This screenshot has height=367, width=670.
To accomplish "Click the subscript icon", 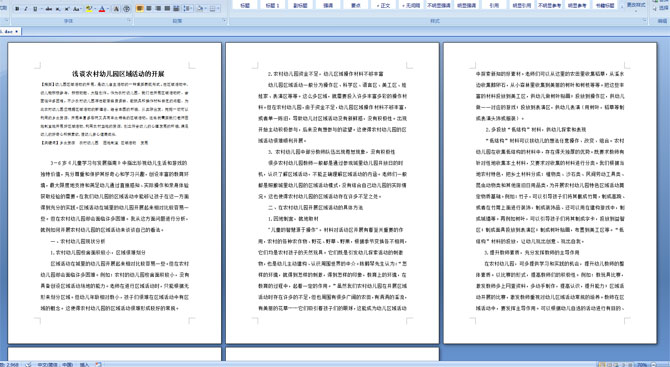I will (58, 9).
